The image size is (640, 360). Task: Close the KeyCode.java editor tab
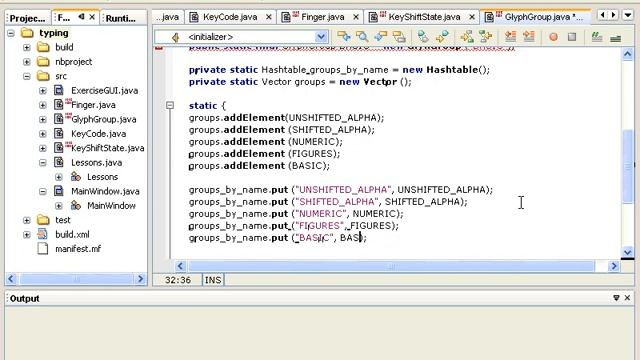coord(269,17)
